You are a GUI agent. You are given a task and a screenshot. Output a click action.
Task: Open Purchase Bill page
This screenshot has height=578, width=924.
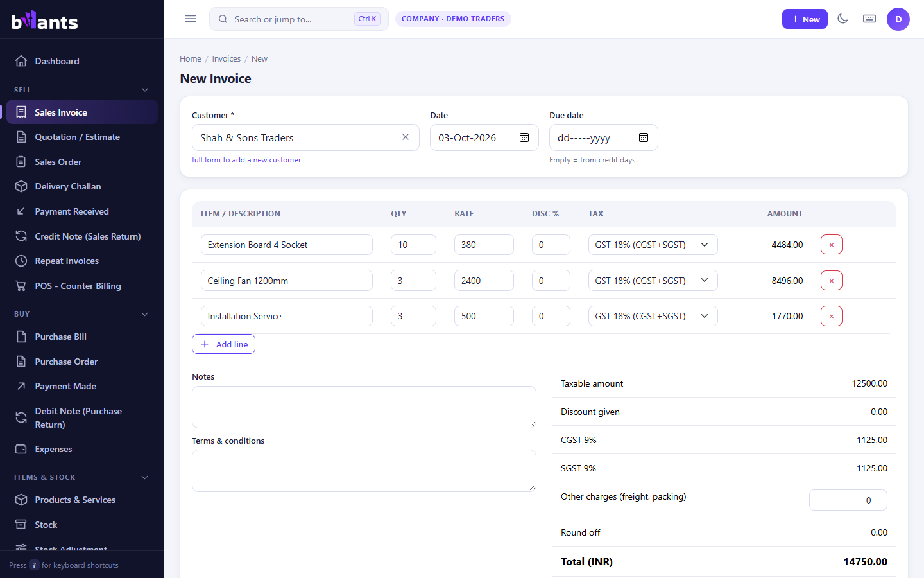pyautogui.click(x=82, y=337)
